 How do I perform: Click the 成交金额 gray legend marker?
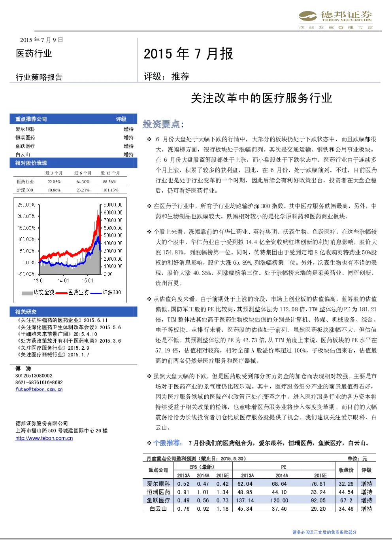[x=27, y=293]
